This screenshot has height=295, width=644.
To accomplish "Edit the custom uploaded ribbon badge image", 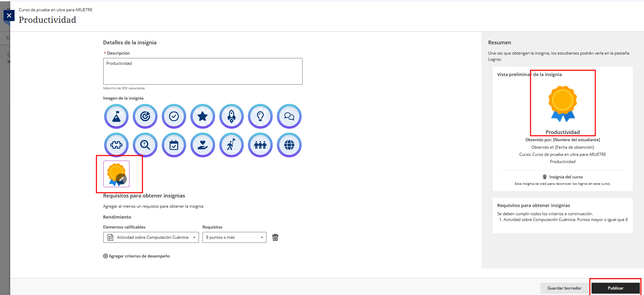I will click(x=121, y=178).
